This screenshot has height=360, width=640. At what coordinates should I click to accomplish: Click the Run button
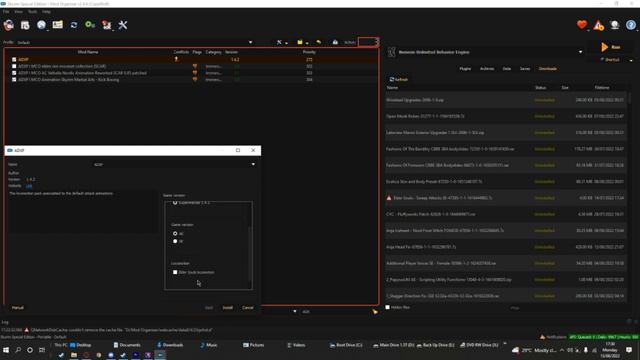(611, 47)
